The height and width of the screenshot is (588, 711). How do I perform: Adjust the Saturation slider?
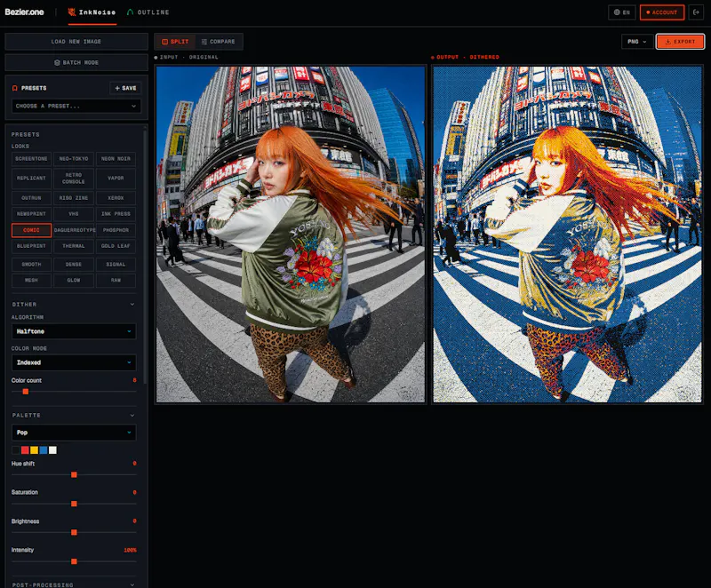pos(74,504)
